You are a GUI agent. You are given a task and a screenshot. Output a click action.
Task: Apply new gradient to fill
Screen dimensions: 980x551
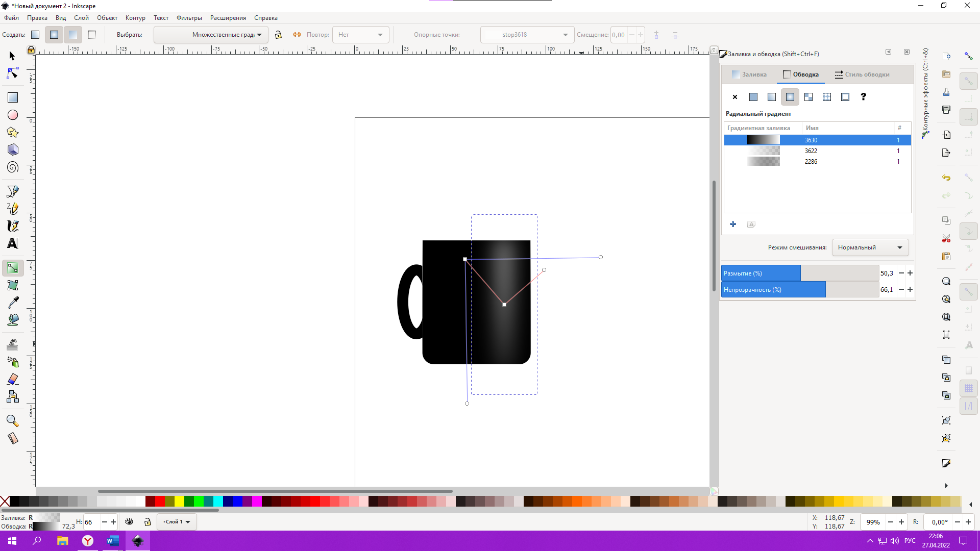pyautogui.click(x=73, y=35)
